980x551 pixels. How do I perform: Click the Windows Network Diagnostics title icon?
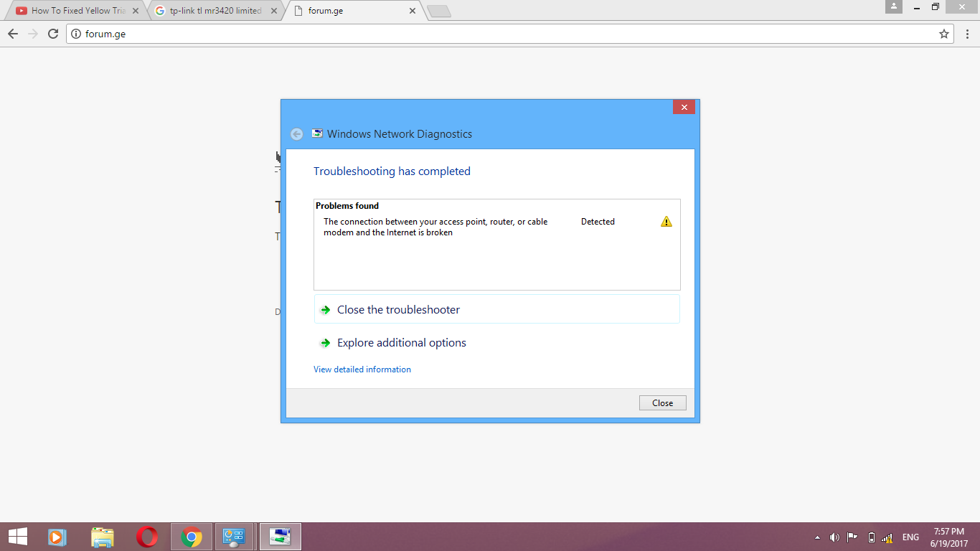(x=317, y=133)
